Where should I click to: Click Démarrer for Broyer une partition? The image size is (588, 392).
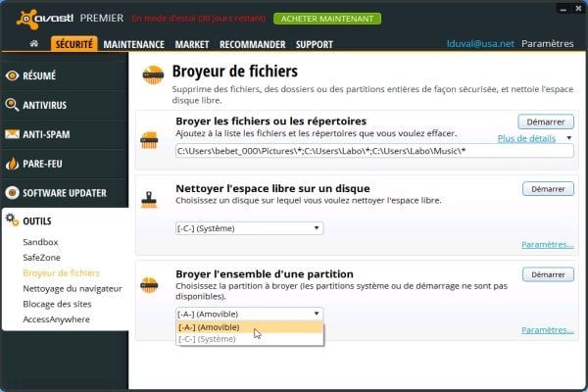(548, 274)
